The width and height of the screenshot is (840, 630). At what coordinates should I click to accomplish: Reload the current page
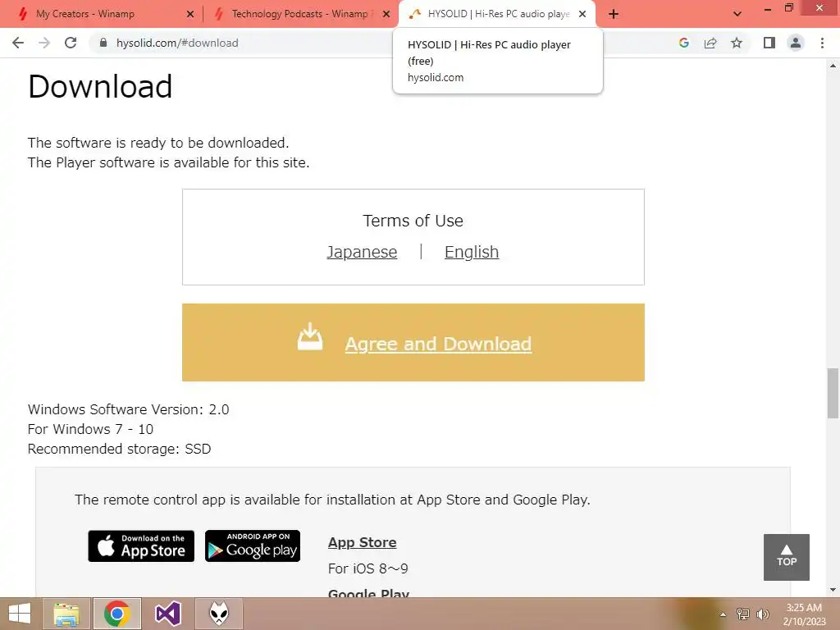71,43
